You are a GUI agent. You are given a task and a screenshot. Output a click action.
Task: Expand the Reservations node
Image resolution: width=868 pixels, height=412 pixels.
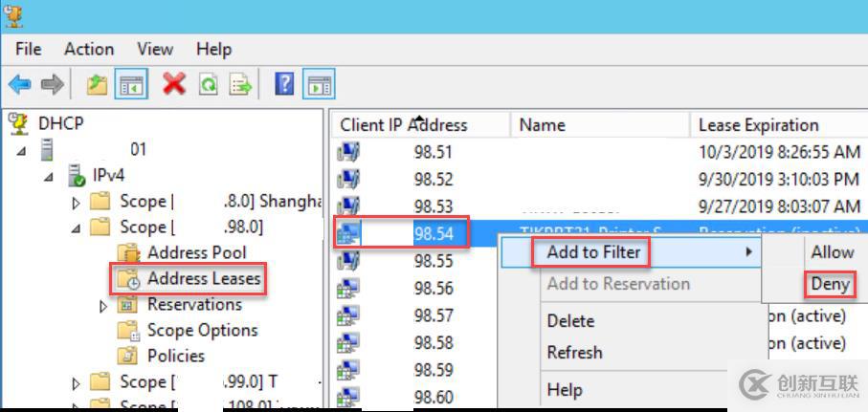pos(103,306)
